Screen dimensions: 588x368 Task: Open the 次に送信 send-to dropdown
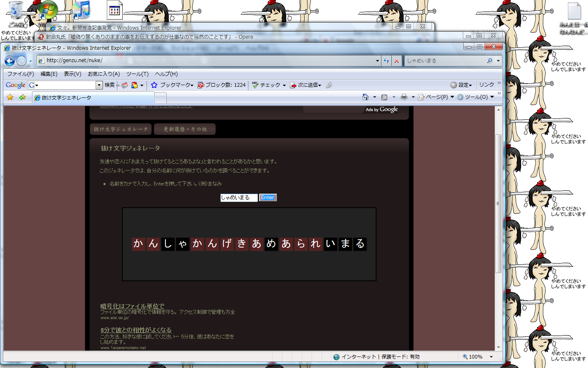pyautogui.click(x=305, y=85)
